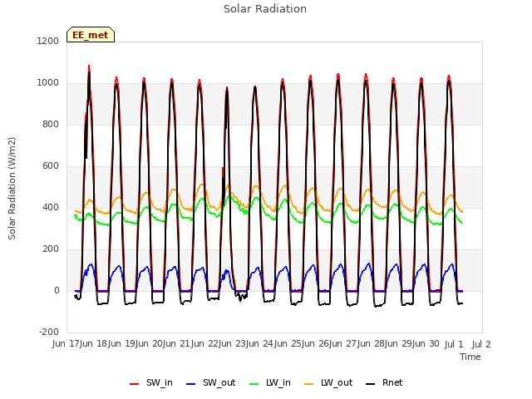Click the 1000 y-axis tick label
This screenshot has height=399, width=532.
48,83
